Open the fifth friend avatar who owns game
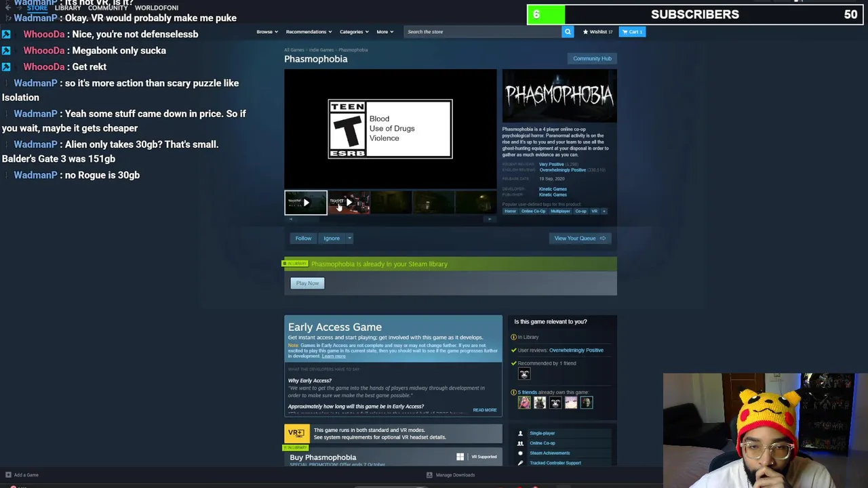The width and height of the screenshot is (868, 488). click(x=587, y=403)
